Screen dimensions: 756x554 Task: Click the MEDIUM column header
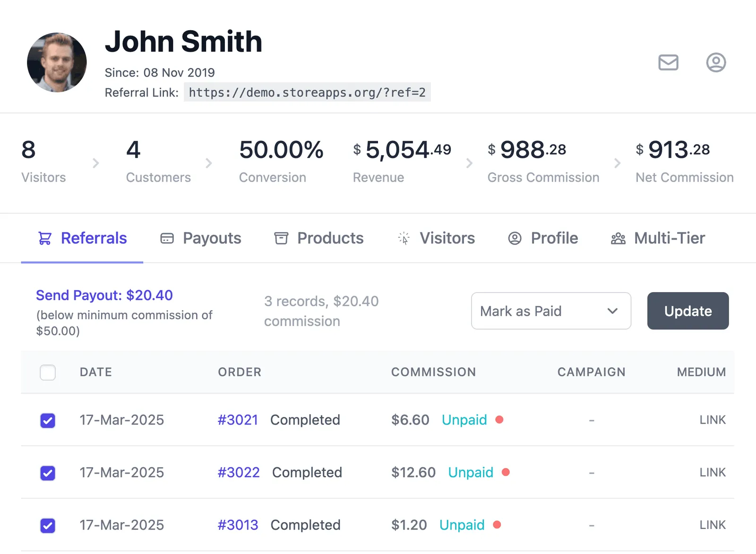coord(702,372)
